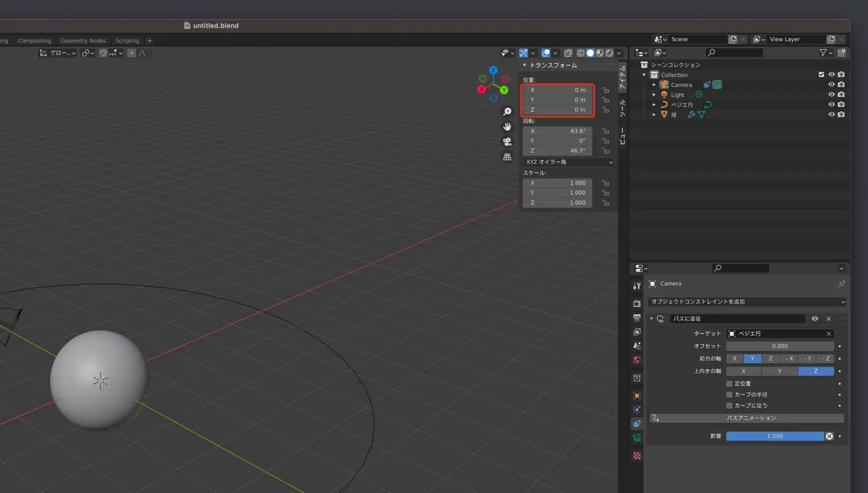
Task: Click the viewport pan hand icon
Action: 507,127
